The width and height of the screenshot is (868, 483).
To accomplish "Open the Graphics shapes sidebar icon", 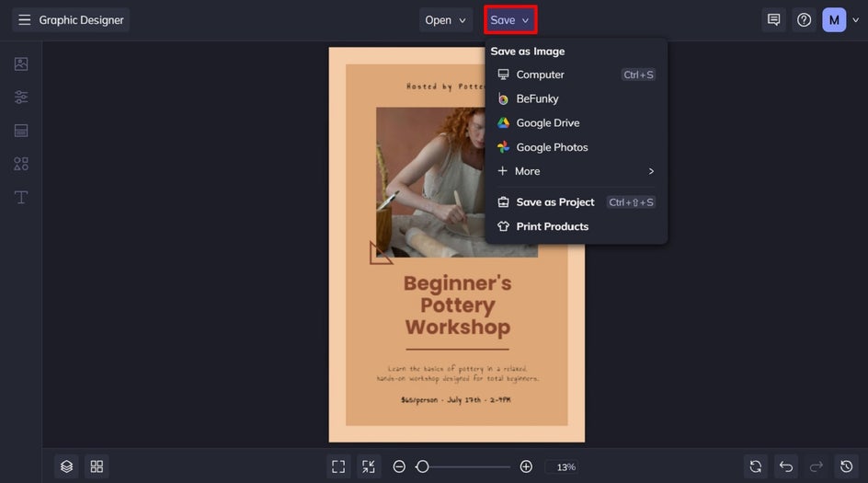I will click(21, 164).
